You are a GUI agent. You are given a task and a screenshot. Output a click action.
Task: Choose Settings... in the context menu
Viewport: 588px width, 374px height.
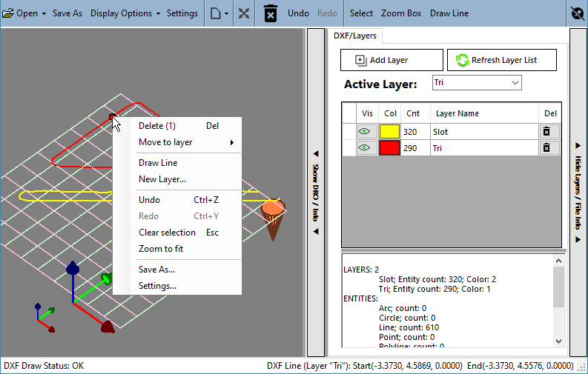177,286
